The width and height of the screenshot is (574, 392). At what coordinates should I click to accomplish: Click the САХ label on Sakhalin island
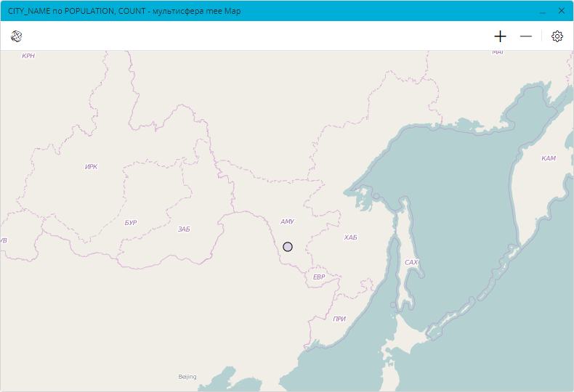click(411, 262)
